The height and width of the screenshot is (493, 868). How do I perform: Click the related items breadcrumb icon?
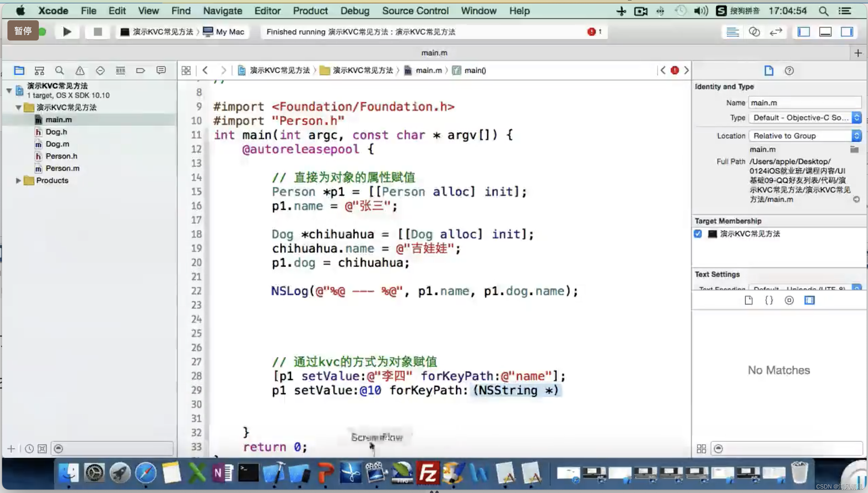coord(186,70)
